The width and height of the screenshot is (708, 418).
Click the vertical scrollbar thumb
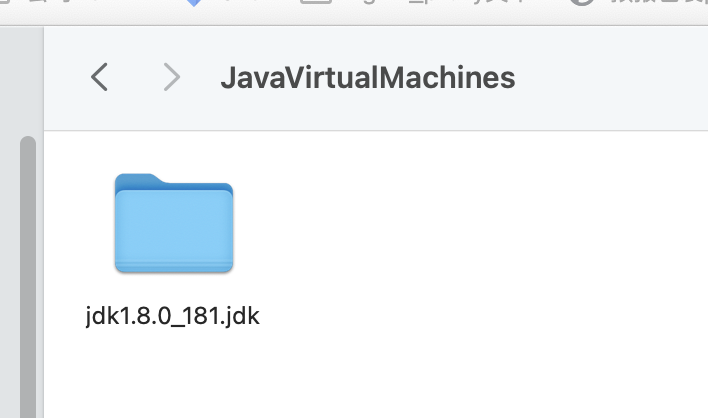(x=28, y=276)
